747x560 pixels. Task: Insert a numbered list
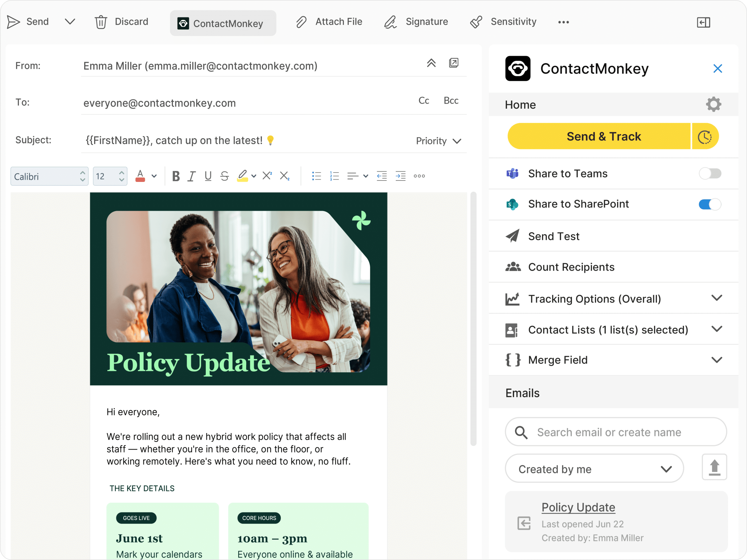[x=334, y=176]
